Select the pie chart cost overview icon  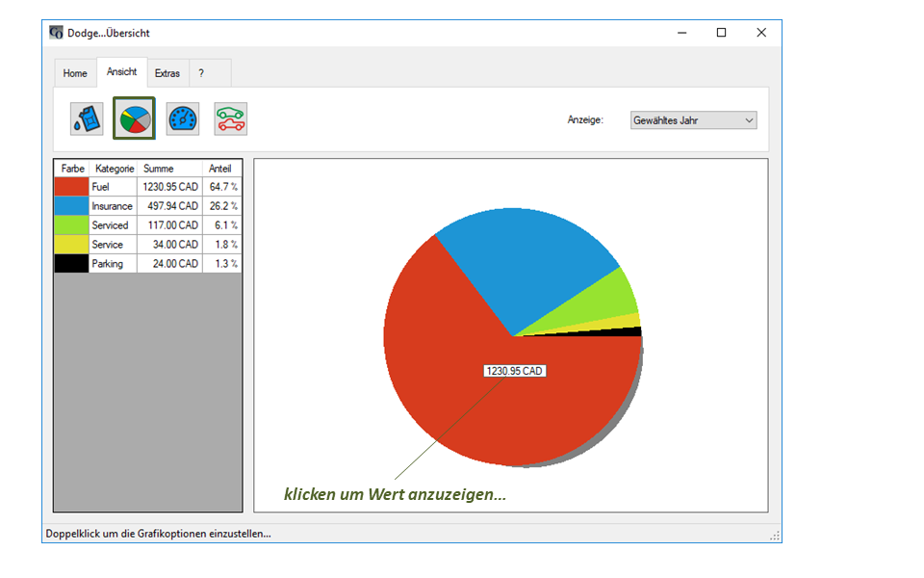pos(134,119)
